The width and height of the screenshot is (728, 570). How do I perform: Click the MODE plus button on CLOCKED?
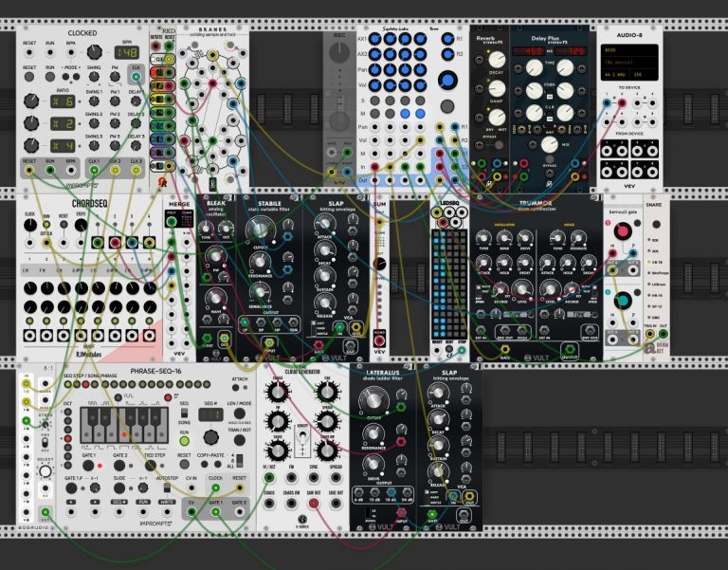(76, 77)
